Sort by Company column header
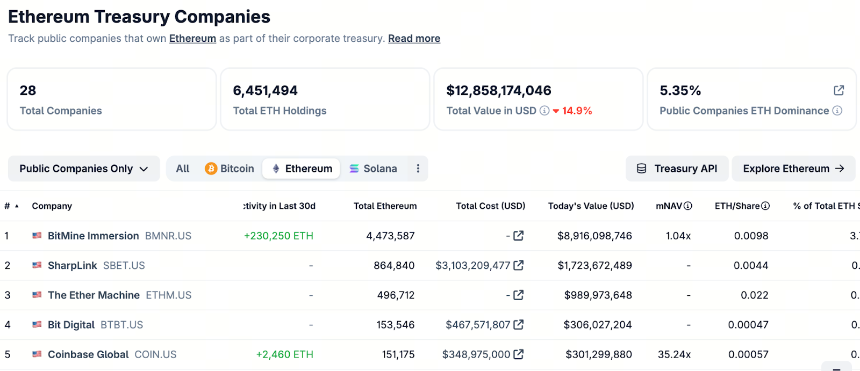860x371 pixels. pyautogui.click(x=52, y=206)
